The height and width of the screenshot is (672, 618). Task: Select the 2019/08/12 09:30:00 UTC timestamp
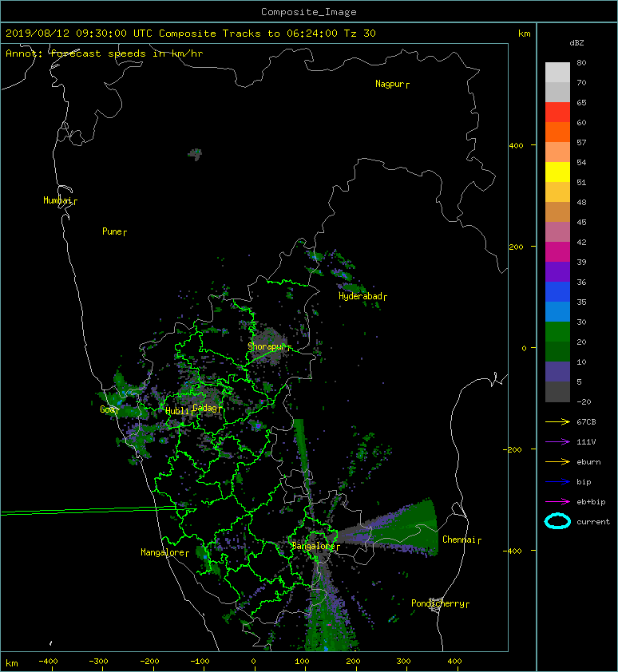(78, 34)
